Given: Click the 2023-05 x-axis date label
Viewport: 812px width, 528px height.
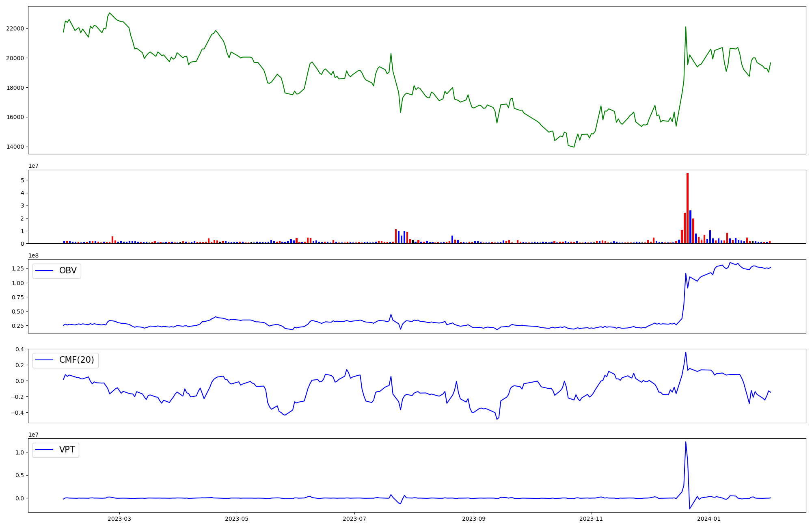Looking at the screenshot, I should [x=237, y=519].
